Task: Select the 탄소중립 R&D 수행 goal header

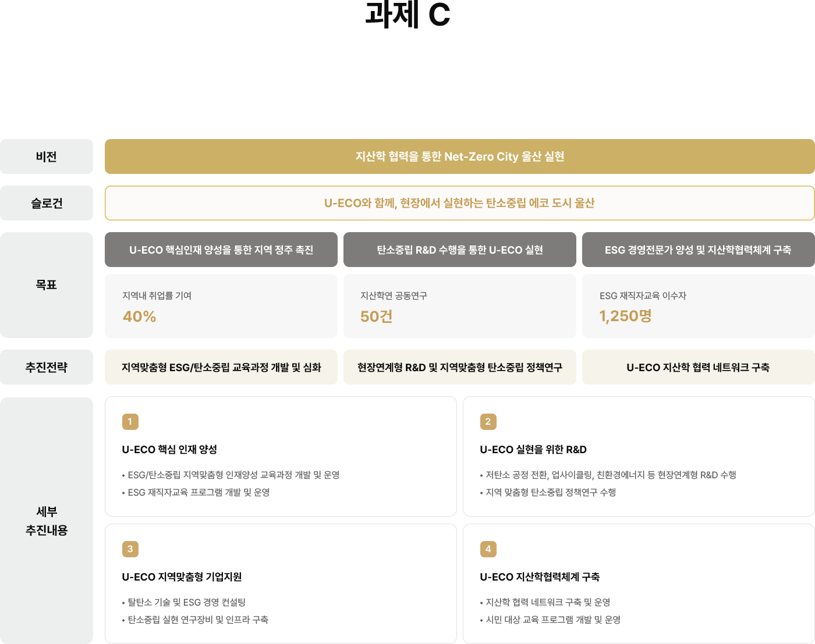Action: pos(459,250)
